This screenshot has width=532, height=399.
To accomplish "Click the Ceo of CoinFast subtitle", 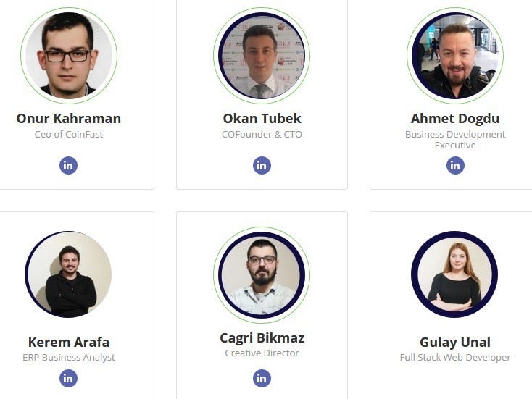I will 69,134.
